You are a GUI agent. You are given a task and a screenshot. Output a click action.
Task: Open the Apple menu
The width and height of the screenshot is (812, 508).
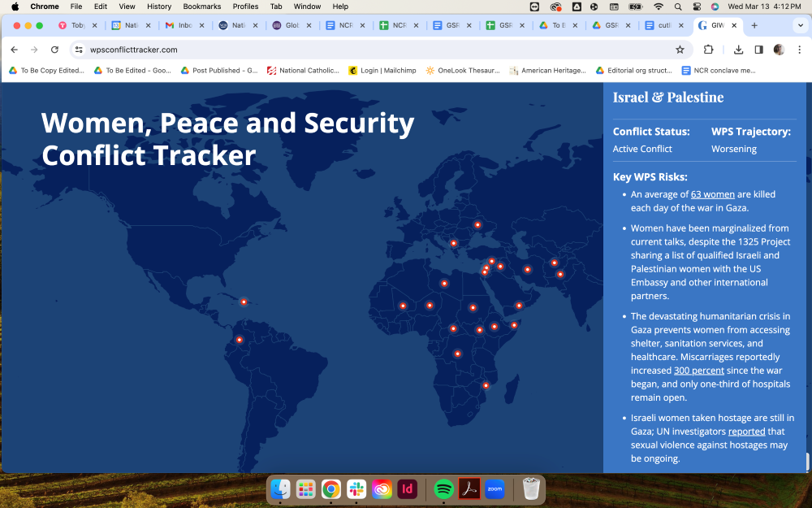coord(15,7)
